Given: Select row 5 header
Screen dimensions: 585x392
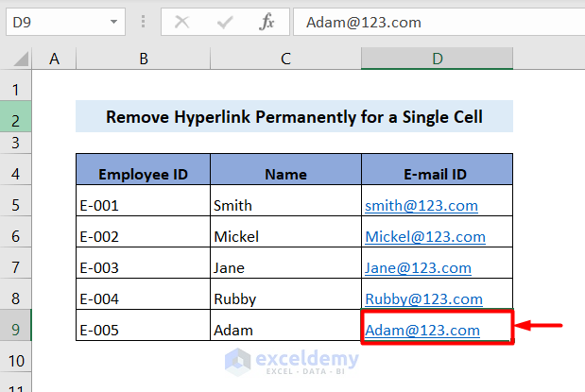Looking at the screenshot, I should click(15, 200).
